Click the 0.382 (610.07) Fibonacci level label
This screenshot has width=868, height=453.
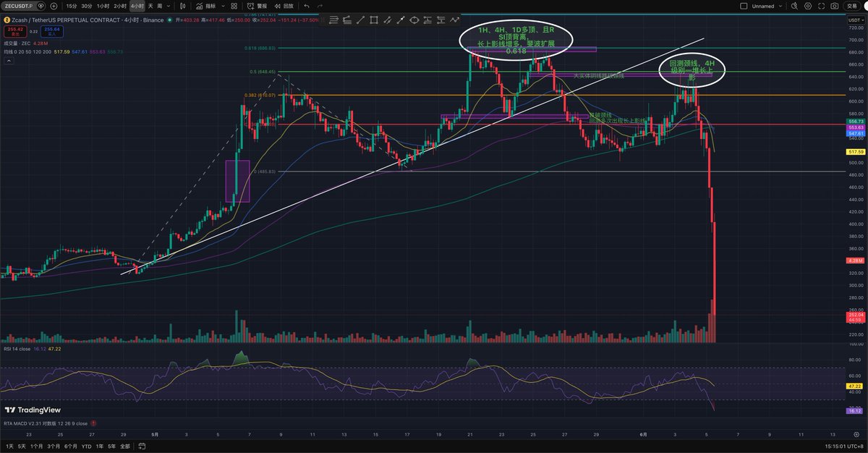pyautogui.click(x=258, y=95)
